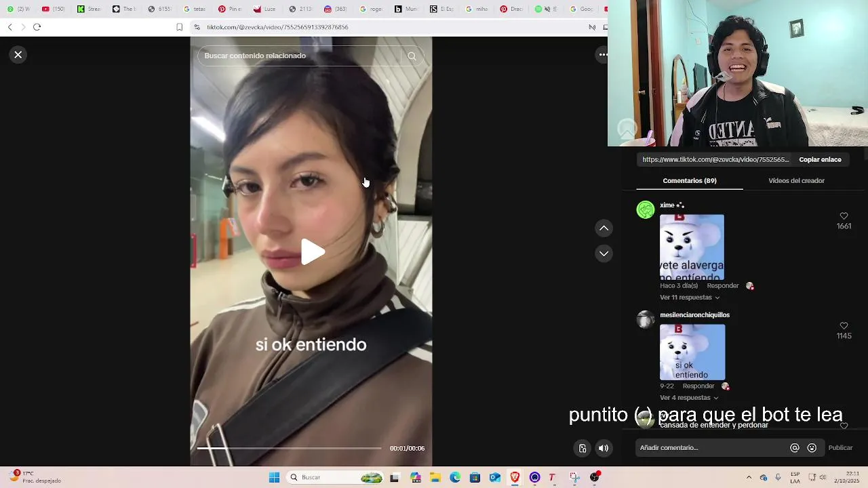Switch to the YouTube (150) browser tab
The width and height of the screenshot is (868, 488).
click(x=54, y=9)
